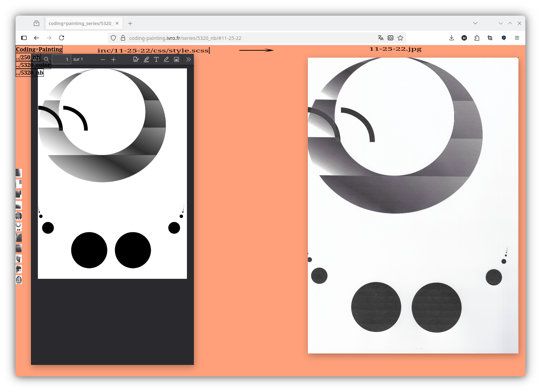
Task: Open the page translation icon
Action: [380, 38]
